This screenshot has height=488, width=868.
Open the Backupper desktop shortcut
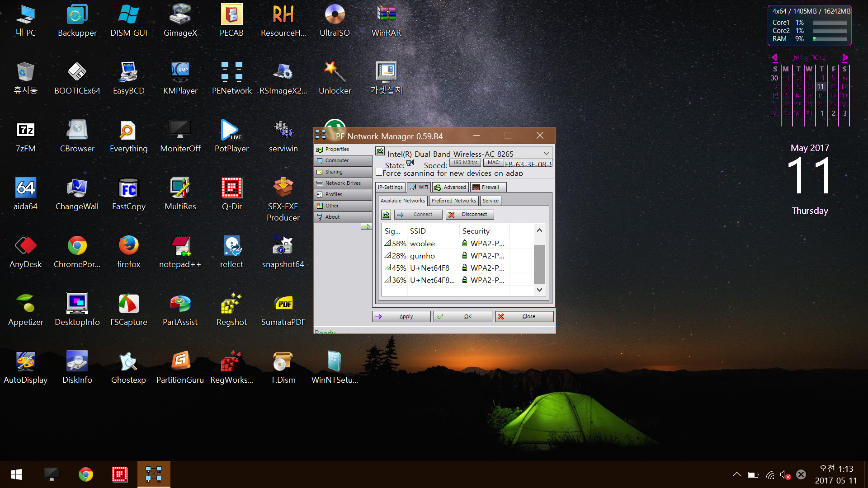[77, 21]
